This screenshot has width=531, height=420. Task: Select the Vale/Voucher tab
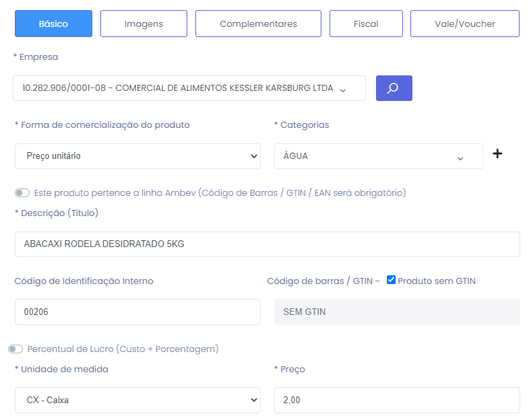[464, 24]
